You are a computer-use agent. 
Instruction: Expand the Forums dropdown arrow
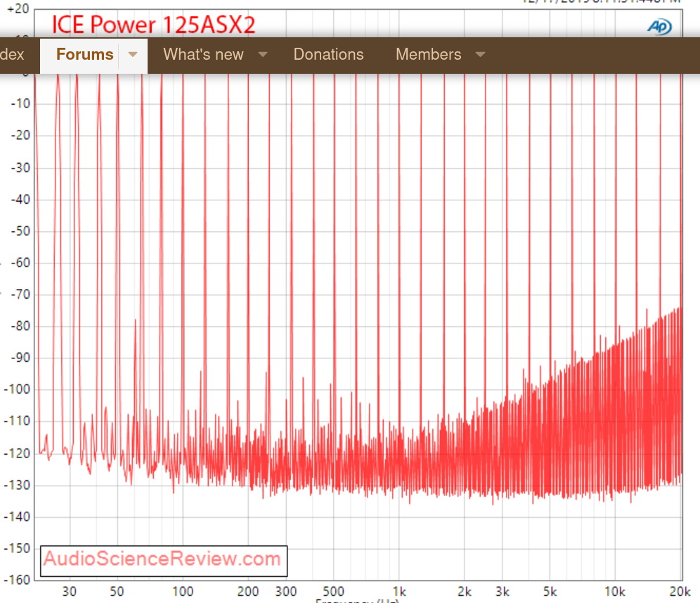133,54
